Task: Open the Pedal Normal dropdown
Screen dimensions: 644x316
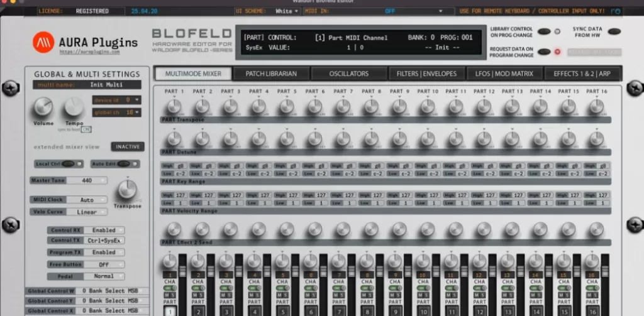Action: [104, 276]
